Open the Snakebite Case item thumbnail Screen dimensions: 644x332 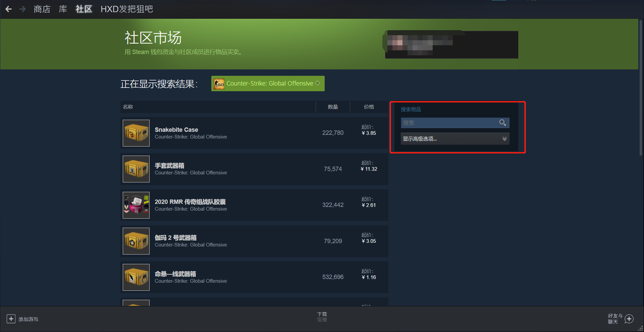136,133
